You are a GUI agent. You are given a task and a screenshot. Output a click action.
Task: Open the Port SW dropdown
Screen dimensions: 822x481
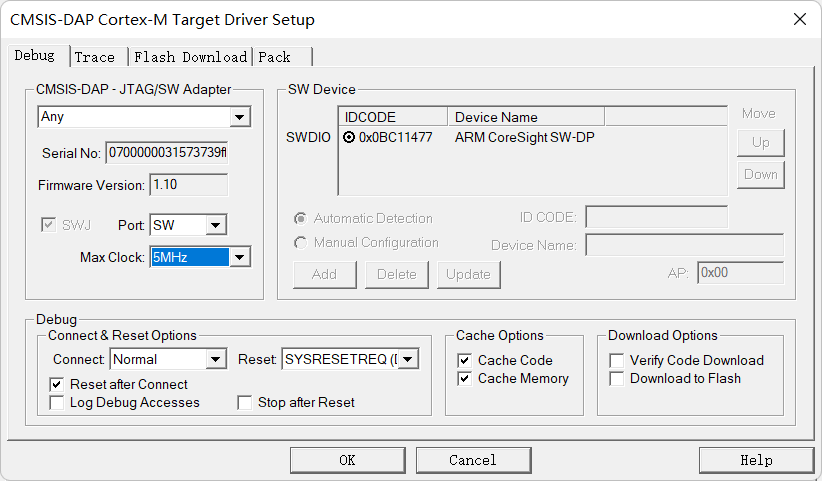pyautogui.click(x=215, y=225)
